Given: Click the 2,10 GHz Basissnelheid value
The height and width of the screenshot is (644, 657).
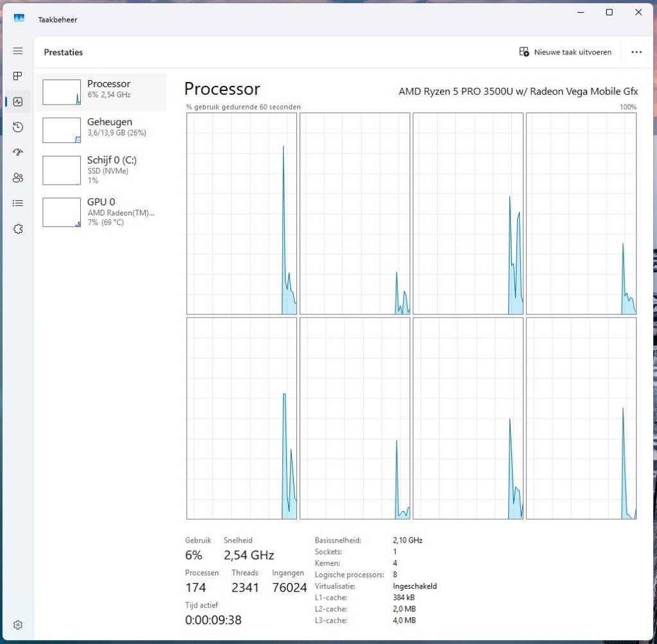Looking at the screenshot, I should (x=407, y=541).
